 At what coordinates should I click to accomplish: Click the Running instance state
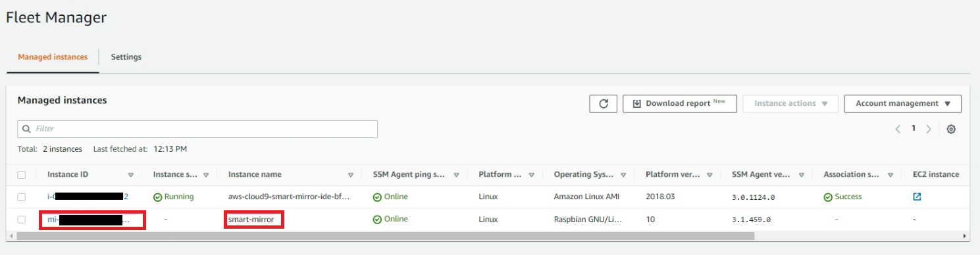point(174,197)
